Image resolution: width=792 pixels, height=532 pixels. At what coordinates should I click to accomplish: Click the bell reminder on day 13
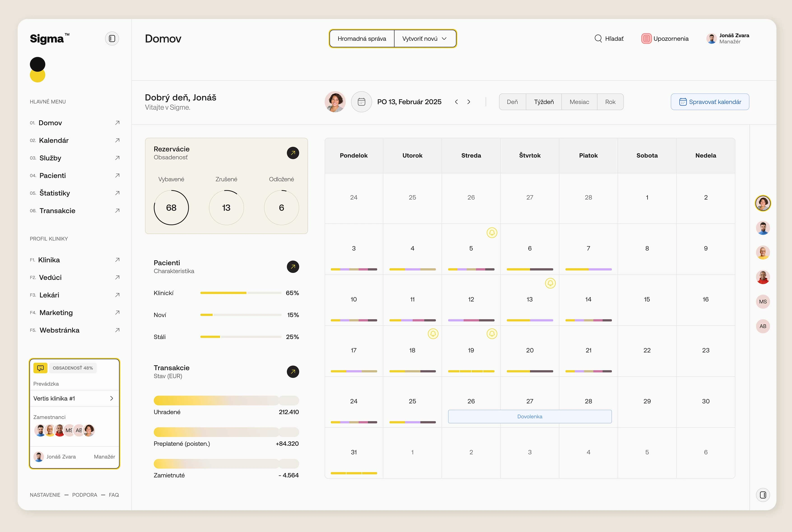click(x=550, y=283)
